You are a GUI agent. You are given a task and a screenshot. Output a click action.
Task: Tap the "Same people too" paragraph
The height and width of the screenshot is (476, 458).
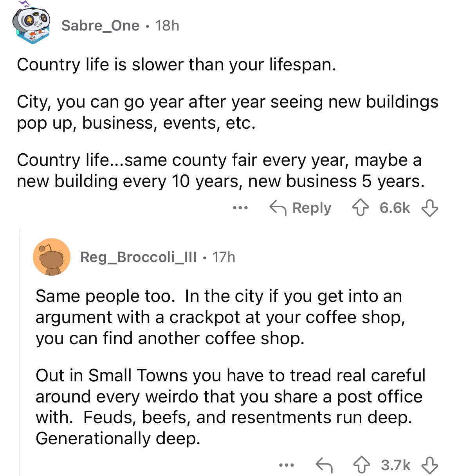(219, 317)
